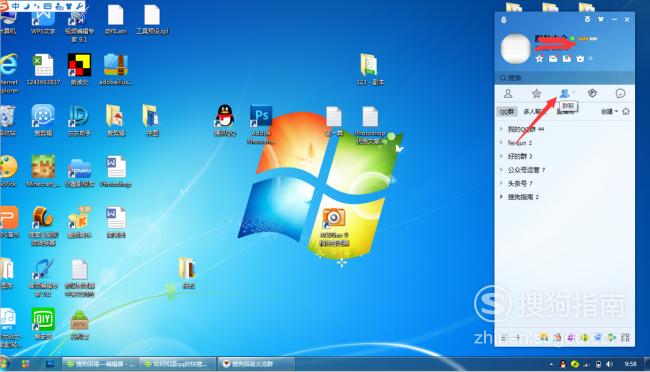
Task: Switch to 如何知道qq的快捷 taskbar window
Action: 177,364
